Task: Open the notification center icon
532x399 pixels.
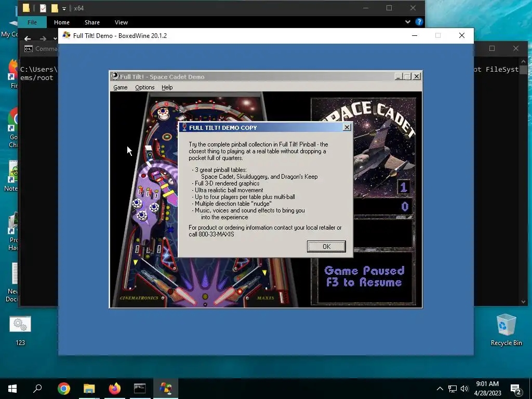Action: click(516, 389)
